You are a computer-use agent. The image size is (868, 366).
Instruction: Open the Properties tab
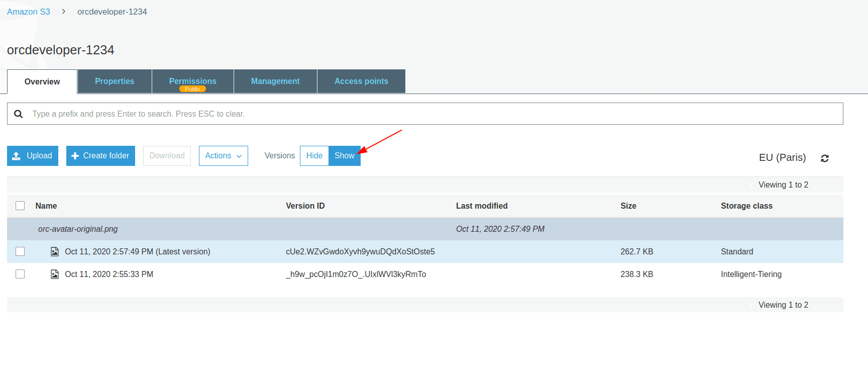[115, 81]
